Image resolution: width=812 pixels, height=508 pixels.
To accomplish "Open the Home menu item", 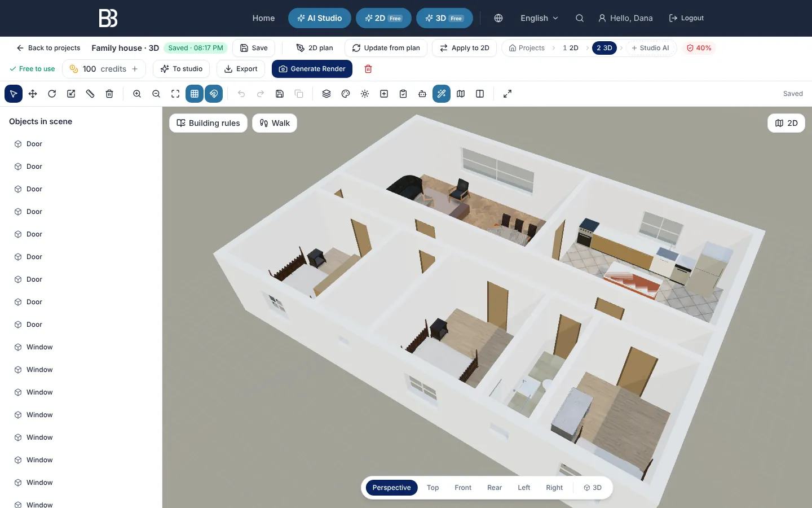I will tap(263, 18).
